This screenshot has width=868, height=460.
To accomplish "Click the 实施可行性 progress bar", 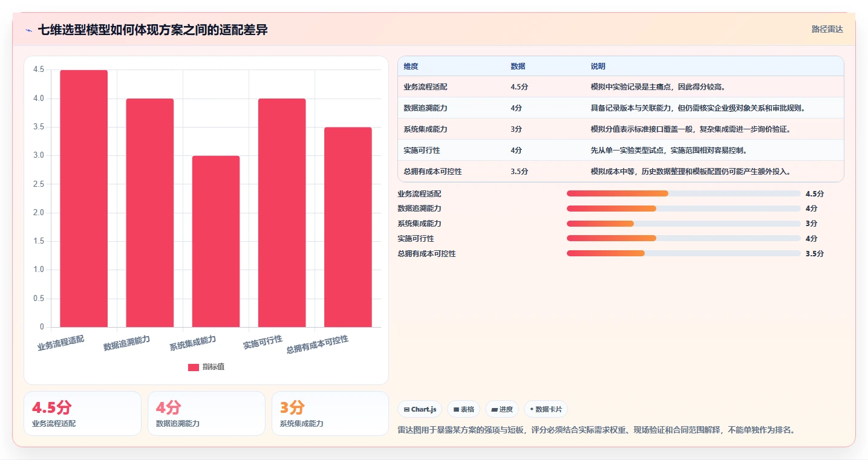I will point(684,239).
